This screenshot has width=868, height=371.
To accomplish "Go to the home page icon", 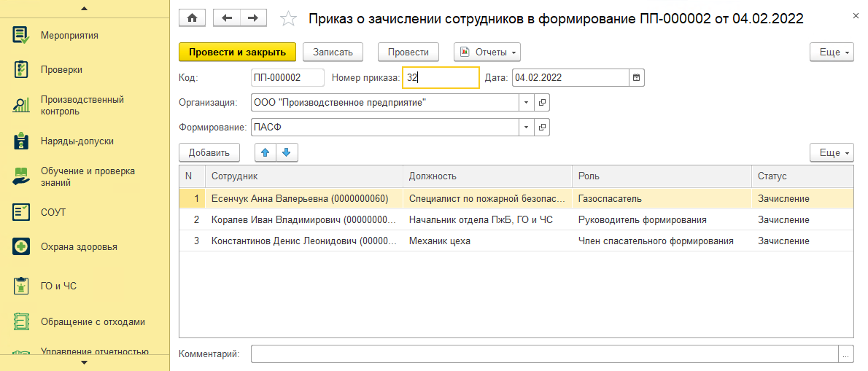I will [192, 18].
